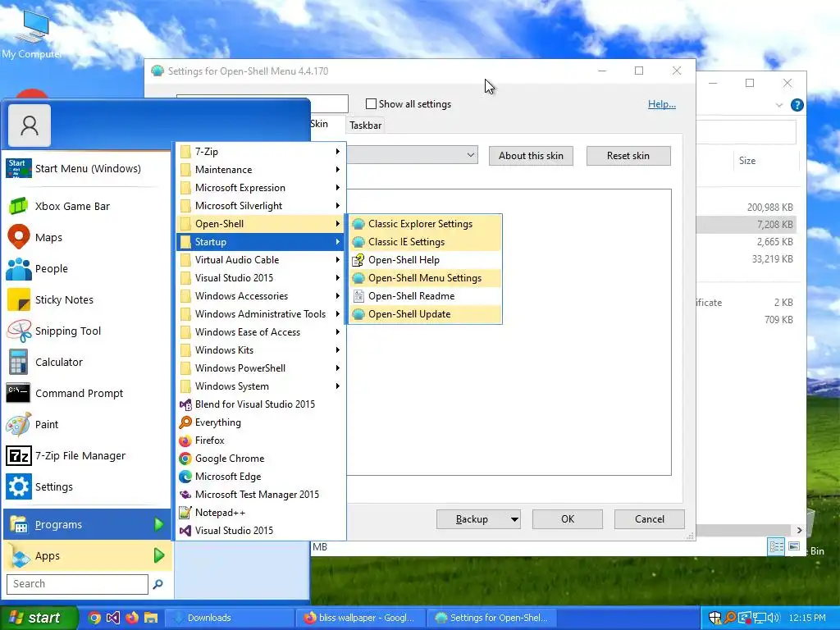Expand the 7-Zip folder
840x630 pixels.
tap(261, 152)
